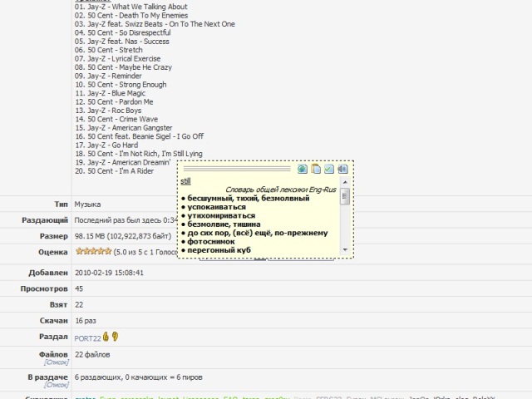Click the downloads value "16 раз"
The width and height of the screenshot is (532, 399).
[x=86, y=321]
